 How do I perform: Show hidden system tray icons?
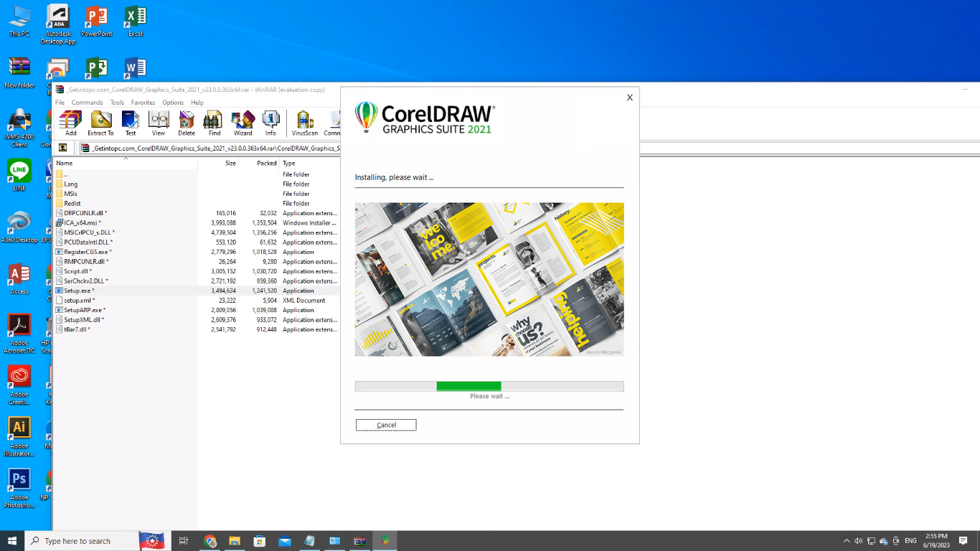coord(847,541)
